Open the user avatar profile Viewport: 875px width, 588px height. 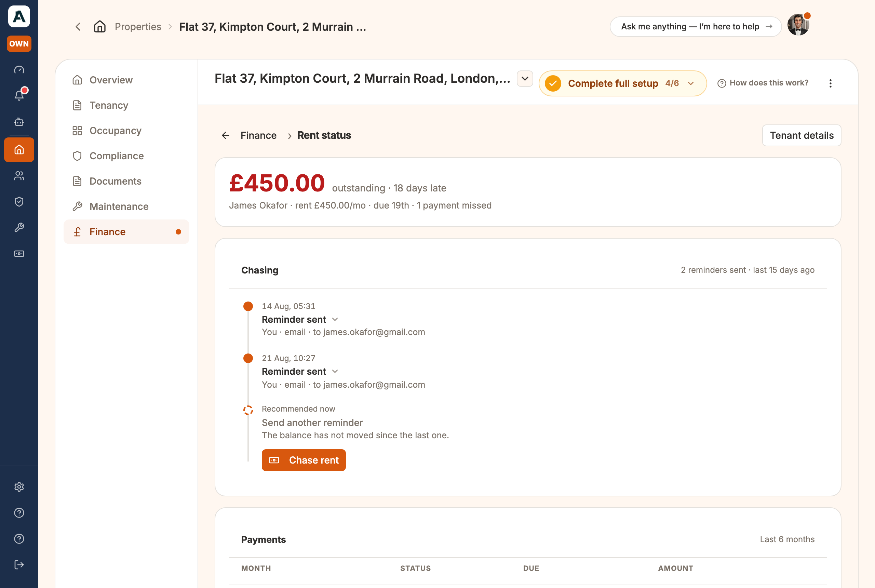(x=798, y=25)
